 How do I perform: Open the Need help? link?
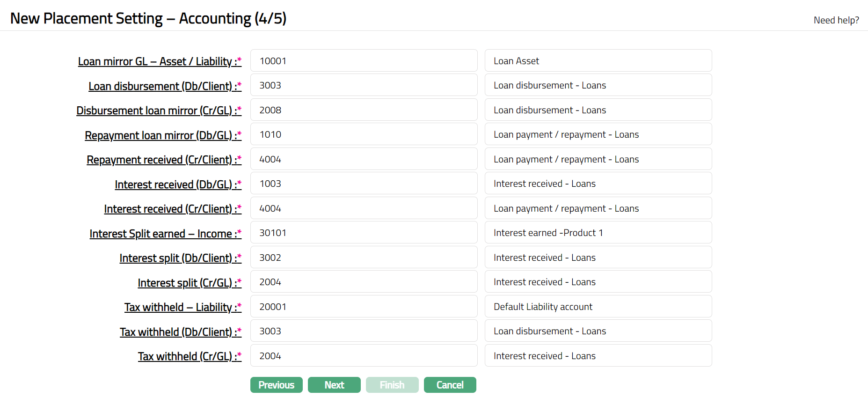836,20
